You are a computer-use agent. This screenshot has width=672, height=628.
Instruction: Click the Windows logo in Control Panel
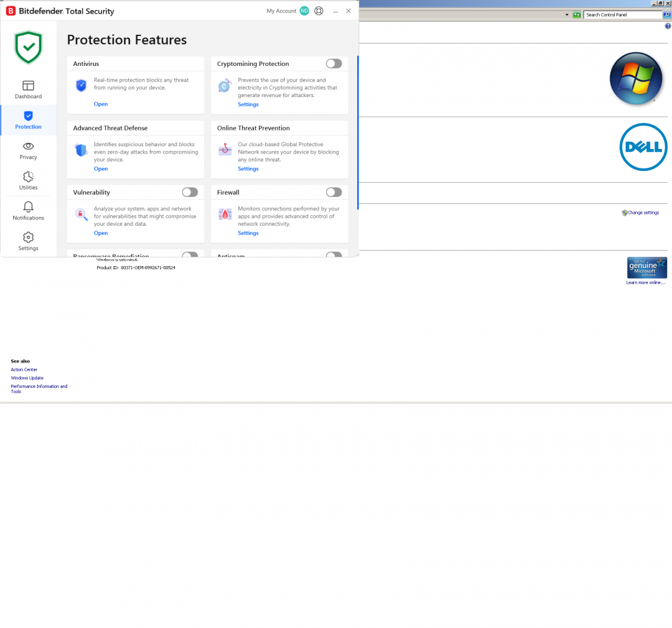(636, 79)
